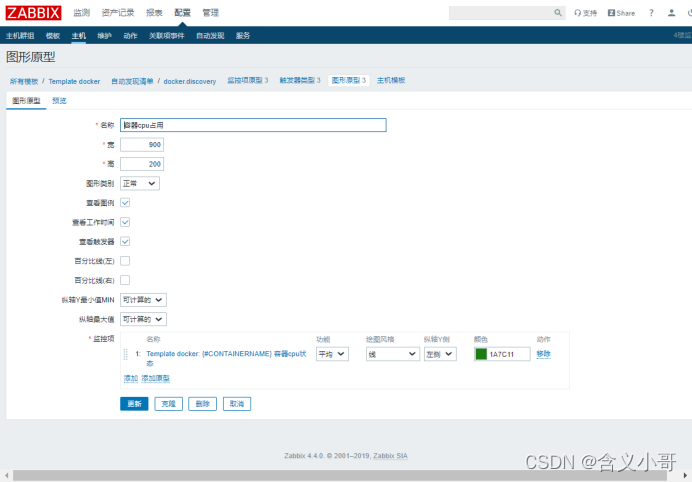The height and width of the screenshot is (482, 692).
Task: Go to 维护 submenu
Action: [x=105, y=36]
